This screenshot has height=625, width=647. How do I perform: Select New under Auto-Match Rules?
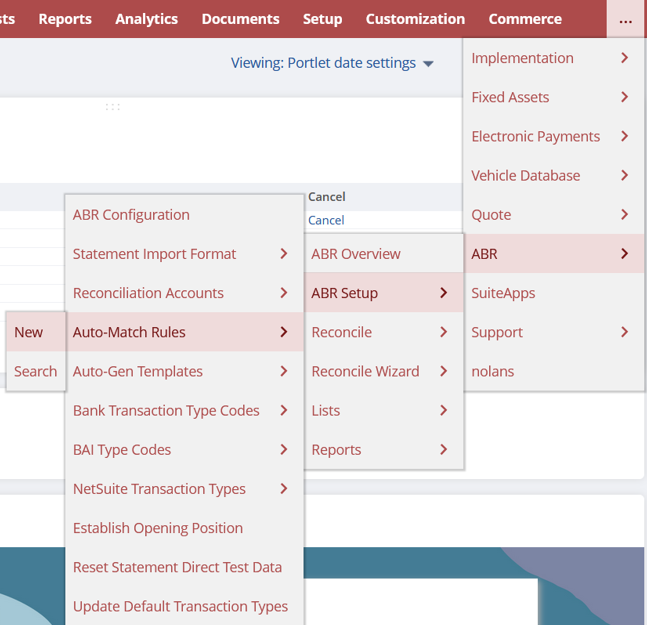(x=29, y=332)
